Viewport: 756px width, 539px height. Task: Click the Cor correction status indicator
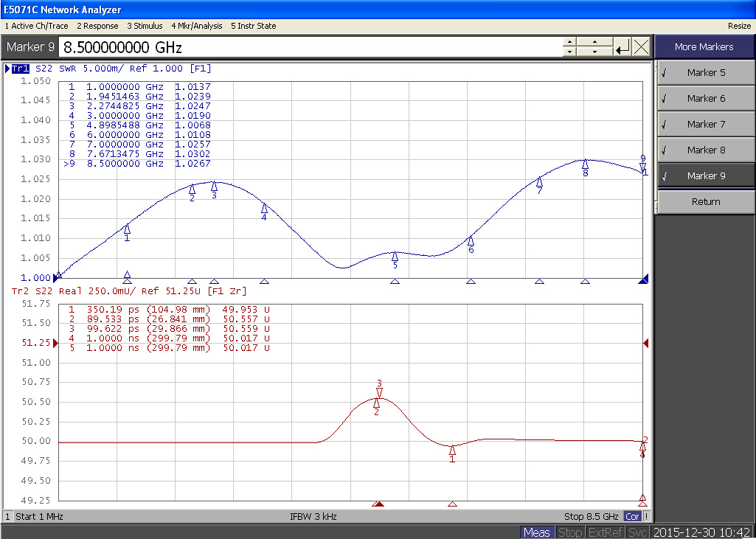click(632, 516)
